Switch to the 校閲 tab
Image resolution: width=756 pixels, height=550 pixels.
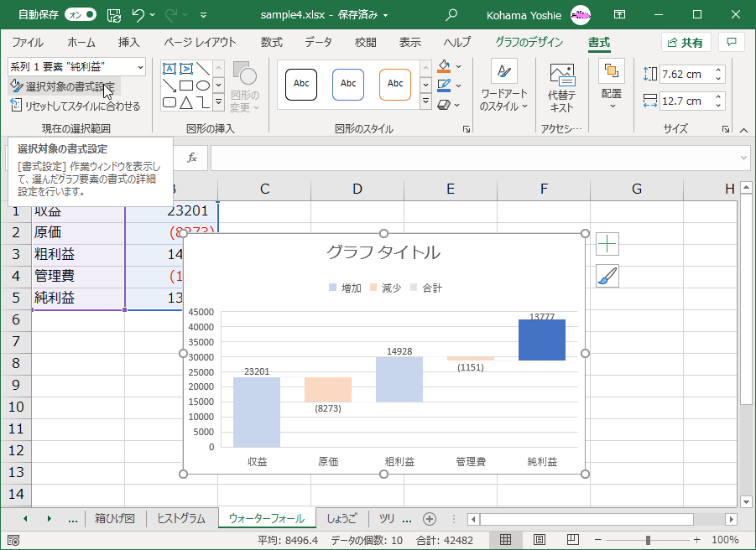click(x=366, y=43)
